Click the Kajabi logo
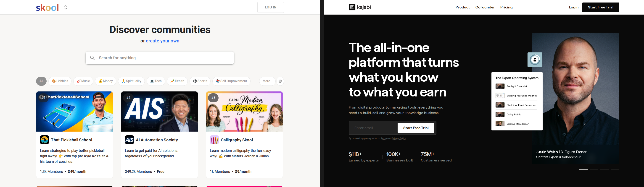 359,7
